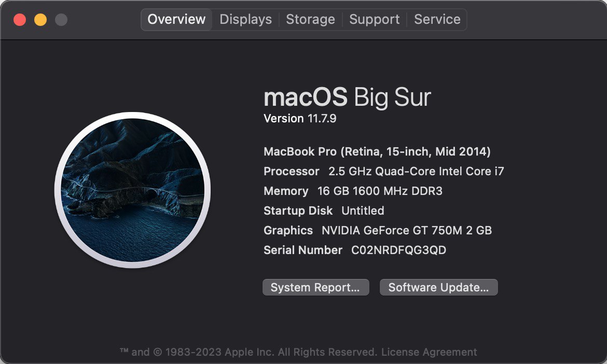Click the NVIDIA GeForce graphics line

[378, 231]
